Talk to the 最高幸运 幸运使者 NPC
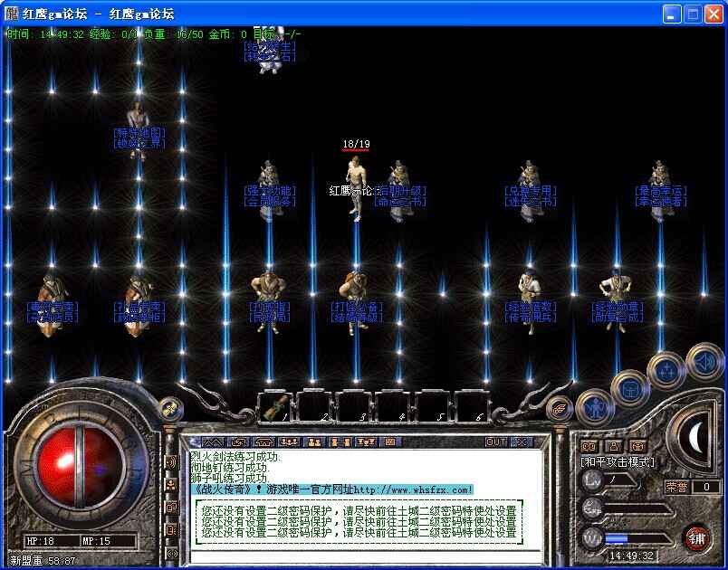The width and height of the screenshot is (728, 570). (x=661, y=191)
